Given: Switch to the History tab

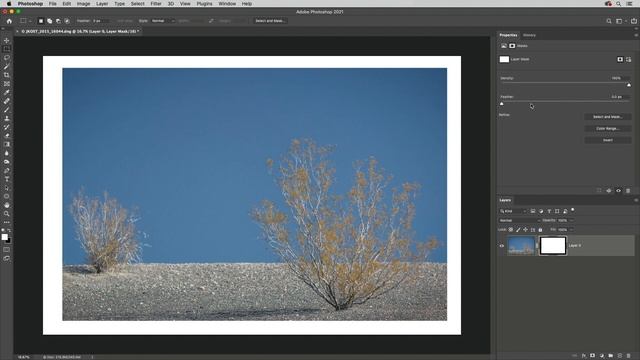Looking at the screenshot, I should click(x=529, y=35).
